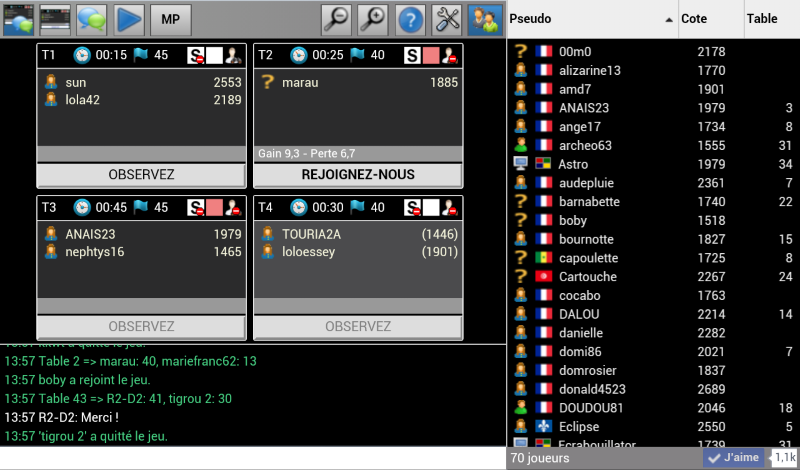This screenshot has height=470, width=800.
Task: Click OBSERVEZ under table T1
Action: click(x=141, y=175)
